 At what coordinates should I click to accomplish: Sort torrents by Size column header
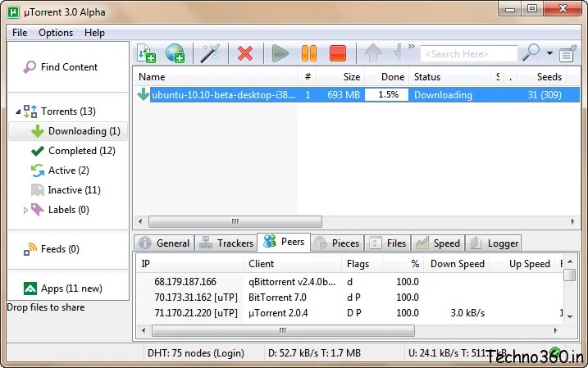pyautogui.click(x=340, y=77)
